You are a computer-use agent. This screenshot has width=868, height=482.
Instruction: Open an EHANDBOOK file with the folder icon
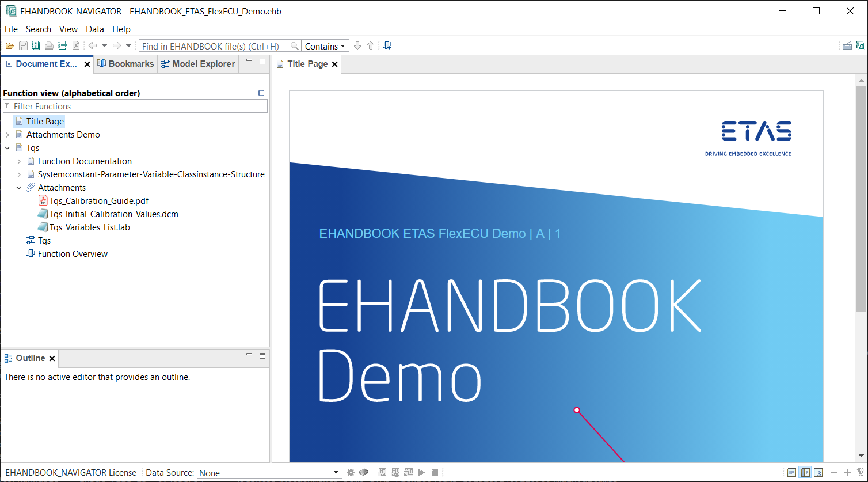[10, 45]
